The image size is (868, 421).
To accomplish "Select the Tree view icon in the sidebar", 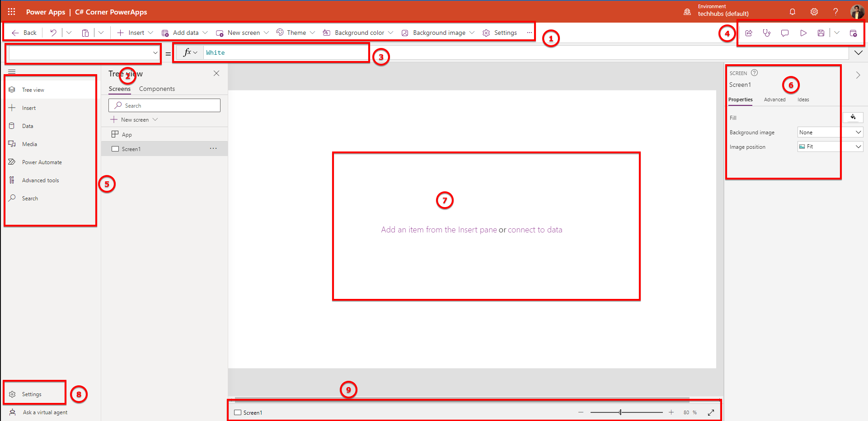I will pos(12,89).
